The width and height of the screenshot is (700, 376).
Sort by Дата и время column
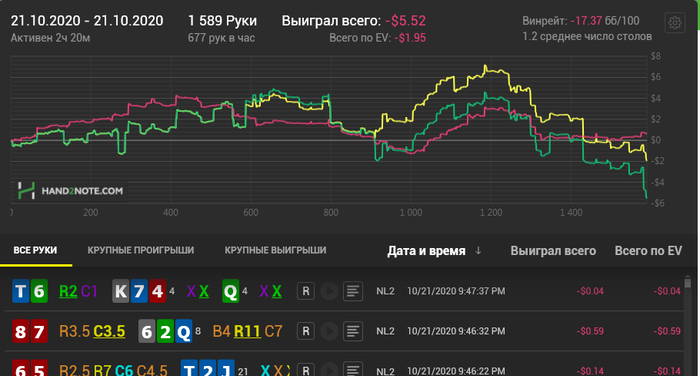pos(426,251)
